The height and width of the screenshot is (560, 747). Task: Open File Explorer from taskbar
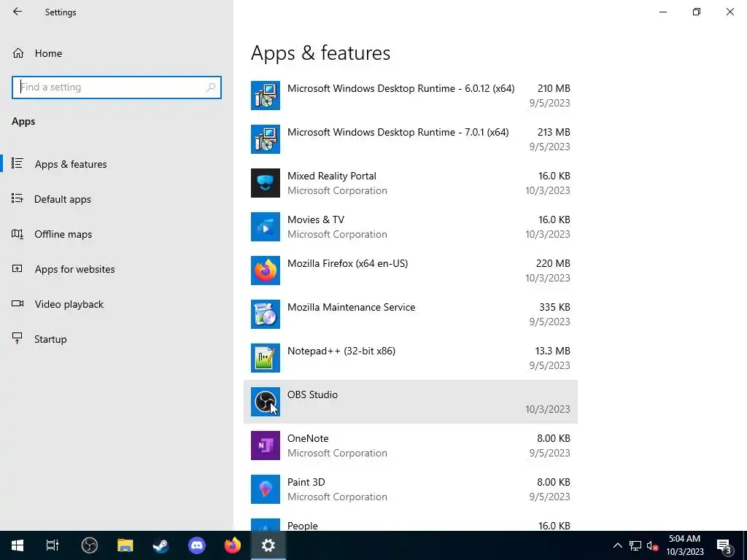125,545
